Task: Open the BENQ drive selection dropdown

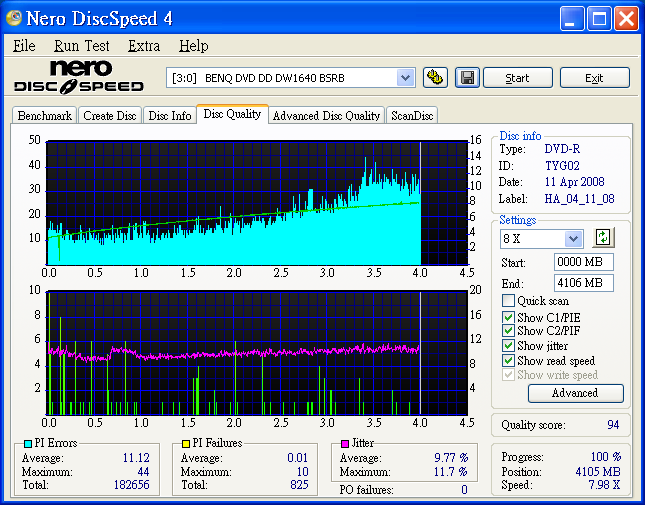Action: [x=405, y=77]
